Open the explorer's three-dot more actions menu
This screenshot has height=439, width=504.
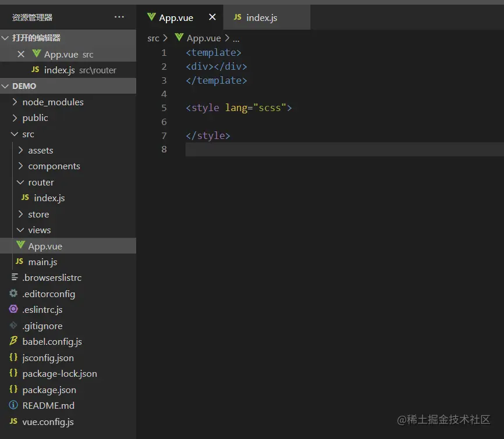(119, 17)
